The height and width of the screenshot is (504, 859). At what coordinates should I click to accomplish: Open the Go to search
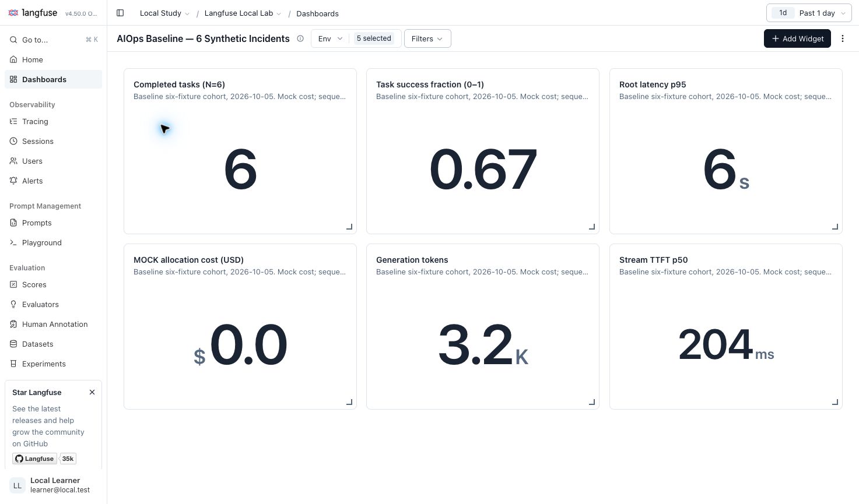point(54,40)
